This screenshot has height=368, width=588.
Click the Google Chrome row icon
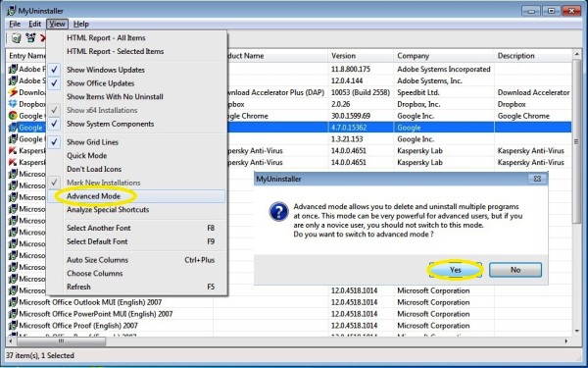(x=13, y=116)
